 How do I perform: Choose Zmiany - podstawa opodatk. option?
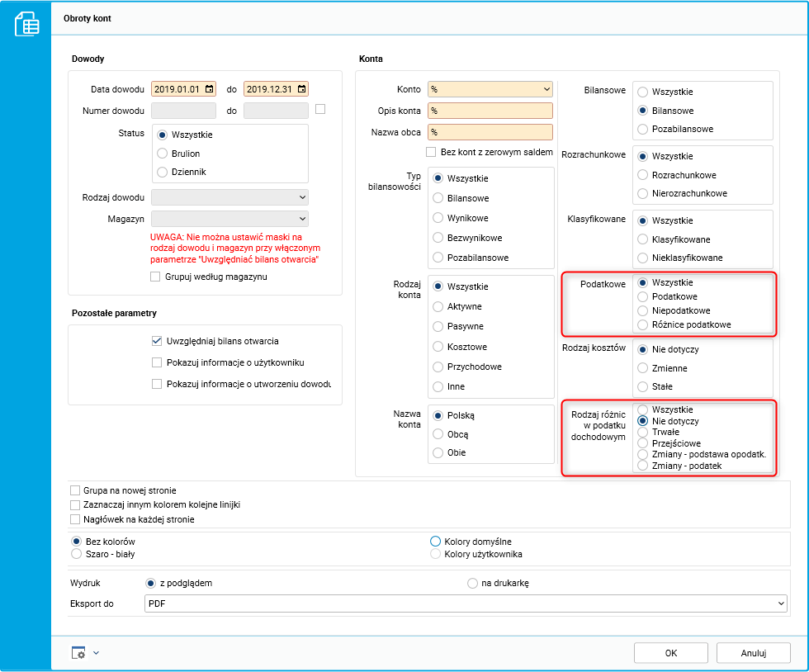(643, 455)
